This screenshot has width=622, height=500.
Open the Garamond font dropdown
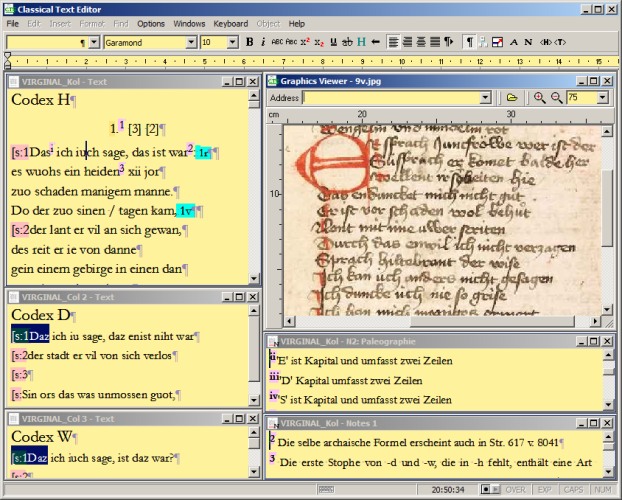pyautogui.click(x=191, y=42)
